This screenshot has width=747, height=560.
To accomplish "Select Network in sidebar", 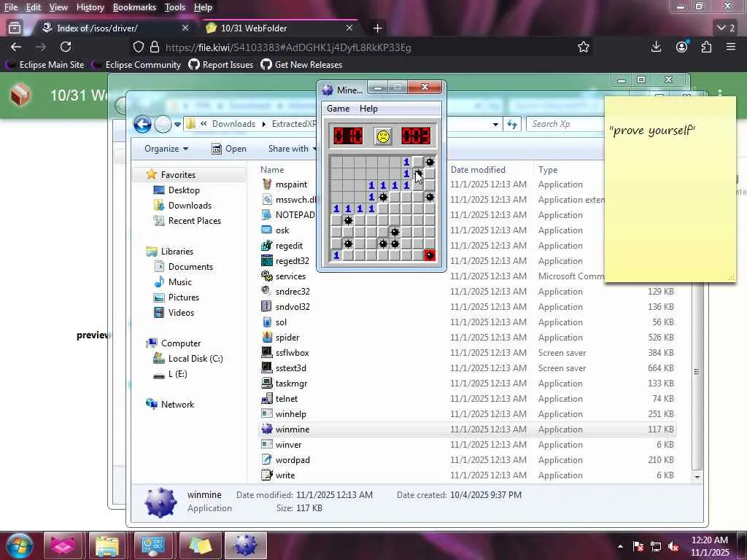I will point(177,404).
